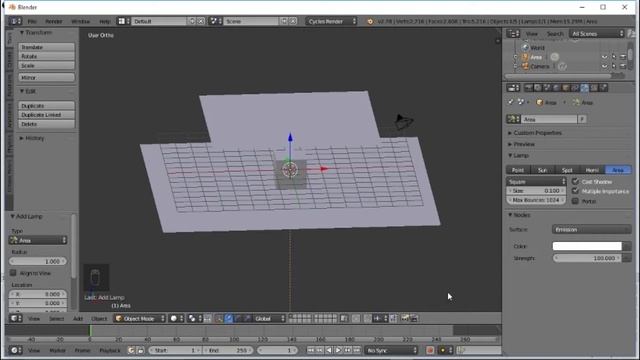Viewport: 640px width, 360px height.
Task: Click the white emission Color swatch
Action: [x=587, y=246]
